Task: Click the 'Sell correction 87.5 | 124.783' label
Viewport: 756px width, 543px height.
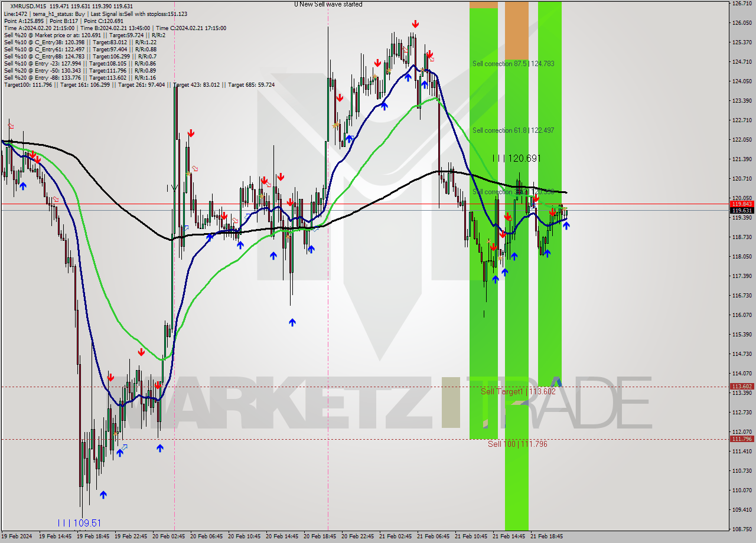Action: [x=513, y=63]
